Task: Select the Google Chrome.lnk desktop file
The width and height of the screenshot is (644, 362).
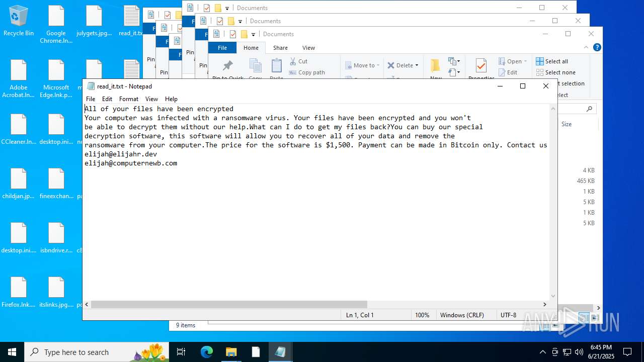Action: tap(56, 25)
